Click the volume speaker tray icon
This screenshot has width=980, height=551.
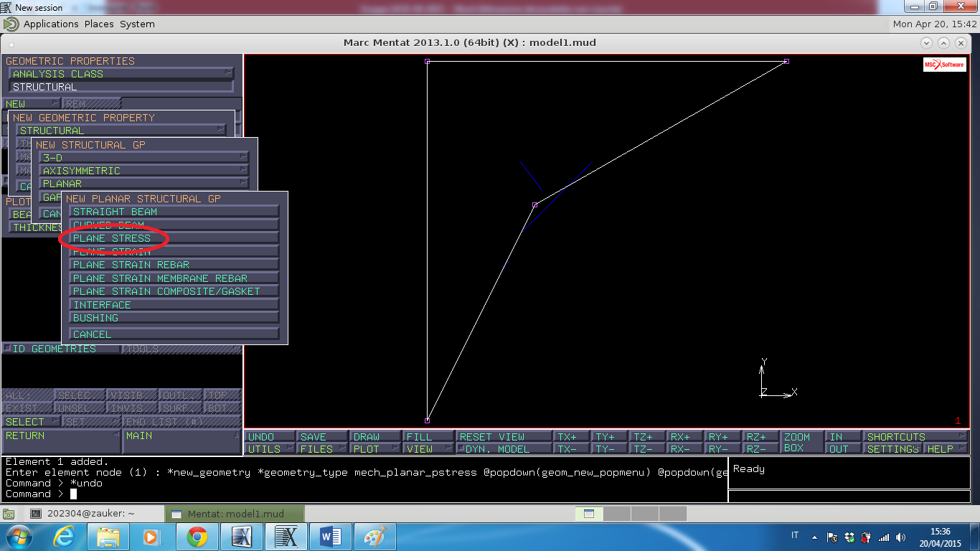pos(900,537)
